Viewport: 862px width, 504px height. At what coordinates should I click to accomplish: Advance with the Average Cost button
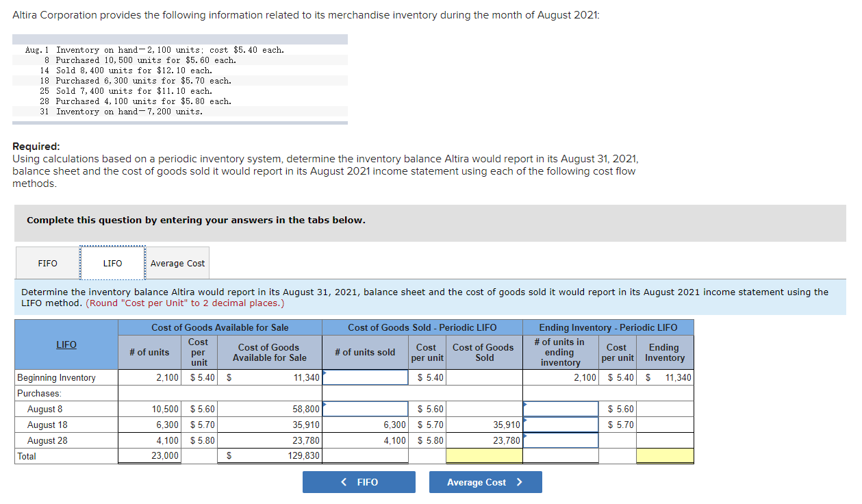coord(485,482)
